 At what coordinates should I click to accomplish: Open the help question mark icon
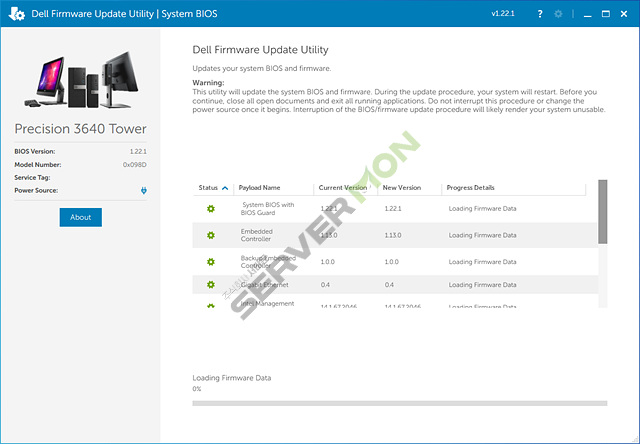(540, 14)
